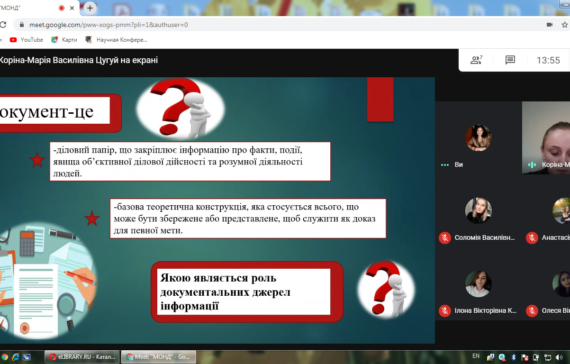Open the Карти bookmark
The width and height of the screenshot is (570, 364).
click(64, 40)
